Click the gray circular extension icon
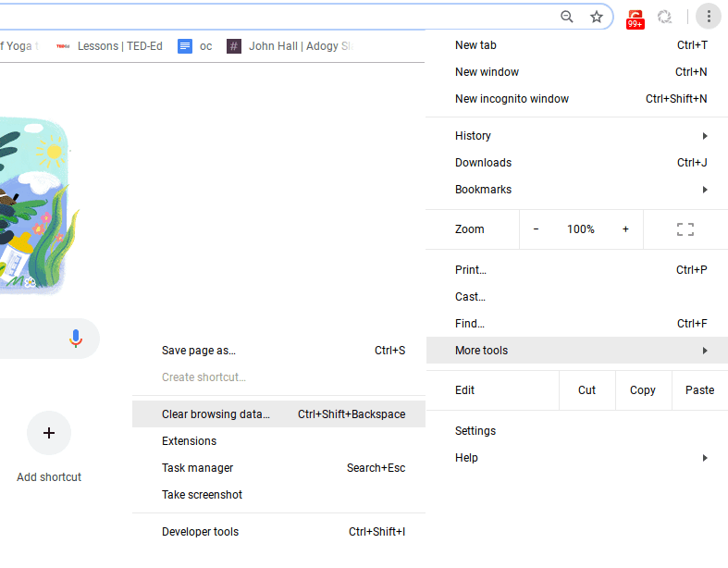728x568 pixels. [x=664, y=18]
